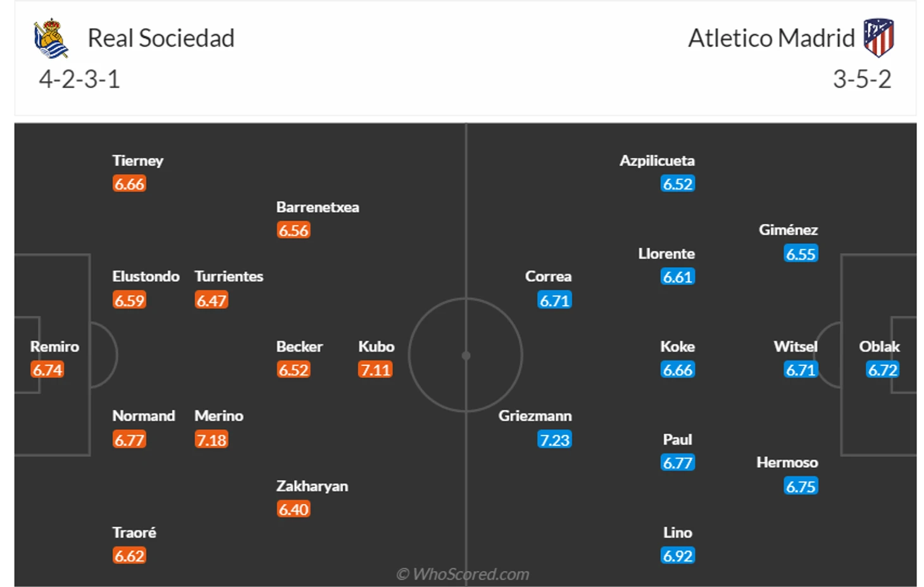Select Kubo's 7.11 rating badge
924x587 pixels.
coord(375,370)
